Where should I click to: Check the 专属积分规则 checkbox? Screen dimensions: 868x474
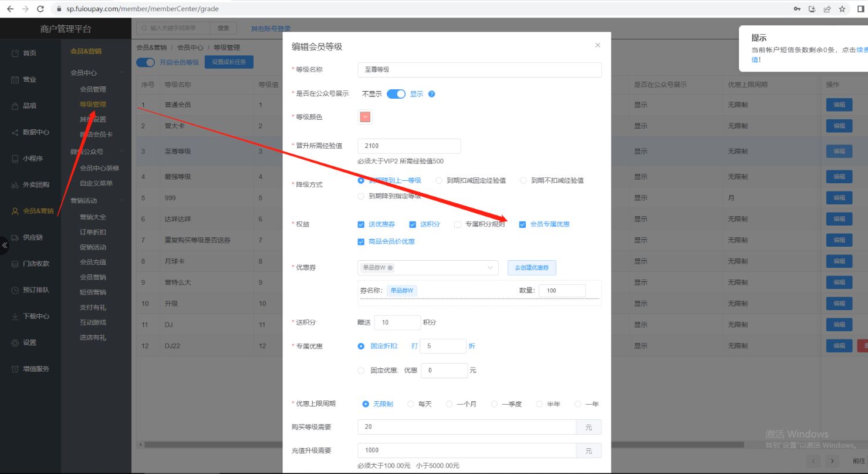[458, 224]
